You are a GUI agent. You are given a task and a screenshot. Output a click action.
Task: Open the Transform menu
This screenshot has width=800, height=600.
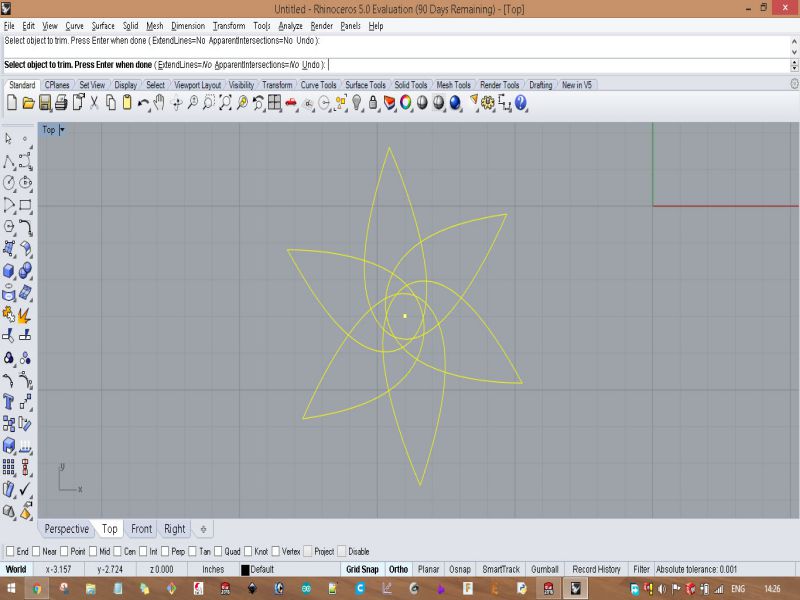click(228, 26)
